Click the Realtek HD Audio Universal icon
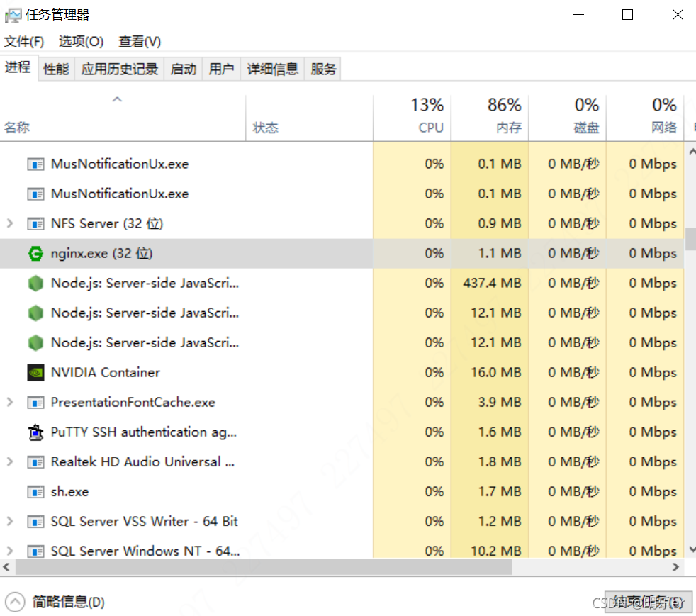The width and height of the screenshot is (696, 616). tap(35, 462)
